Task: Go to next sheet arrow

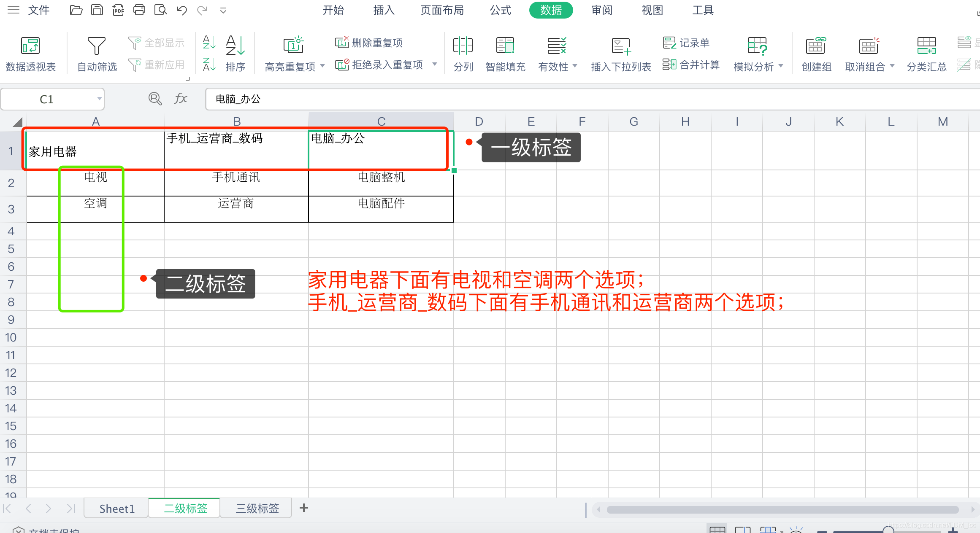Action: point(49,508)
